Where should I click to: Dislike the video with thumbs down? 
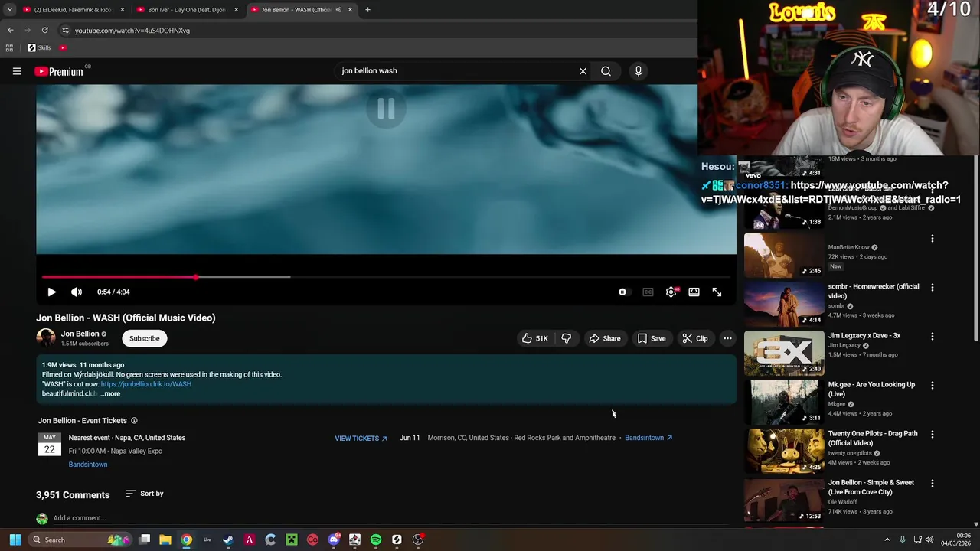click(x=567, y=338)
